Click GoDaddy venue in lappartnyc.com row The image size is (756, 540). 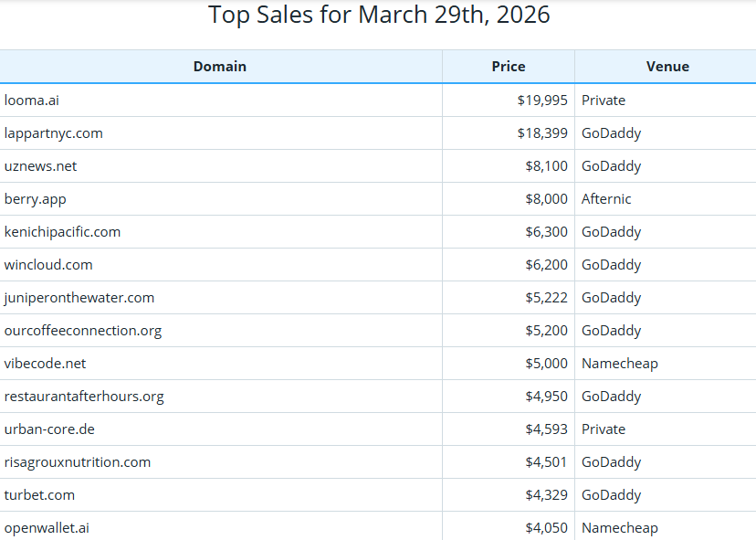tap(612, 133)
